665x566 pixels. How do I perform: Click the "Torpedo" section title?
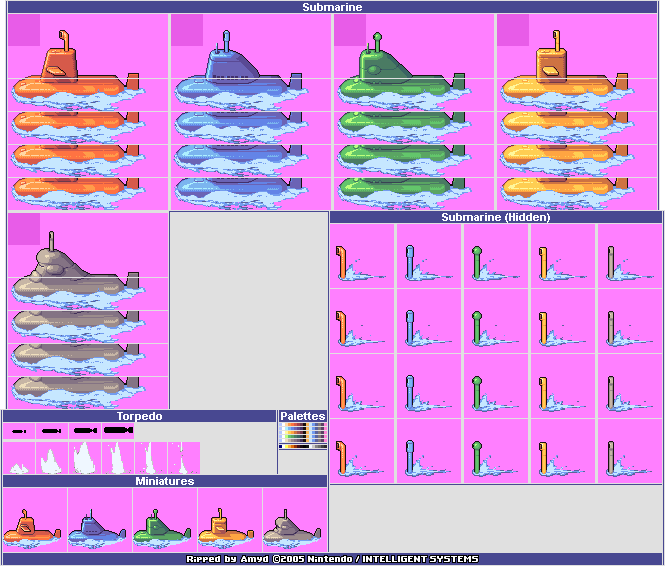click(x=140, y=416)
